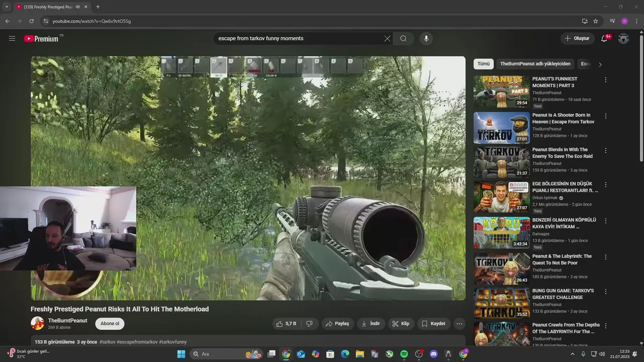Screen dimensions: 644x362
Task: Reload the page in Chrome
Action: point(31,21)
